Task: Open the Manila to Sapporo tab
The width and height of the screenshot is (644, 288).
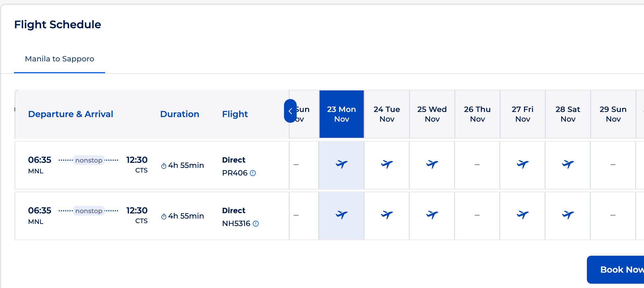Action: [x=60, y=59]
